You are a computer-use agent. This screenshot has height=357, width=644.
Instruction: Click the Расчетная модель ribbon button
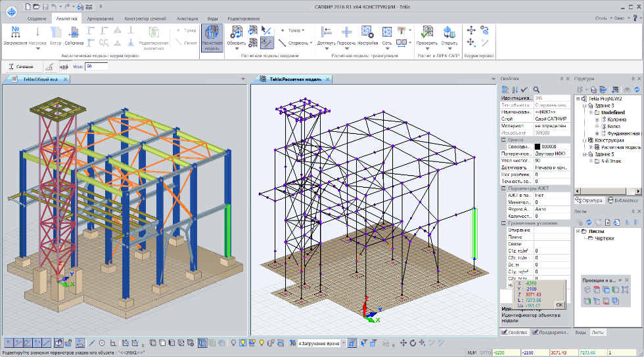pos(212,38)
